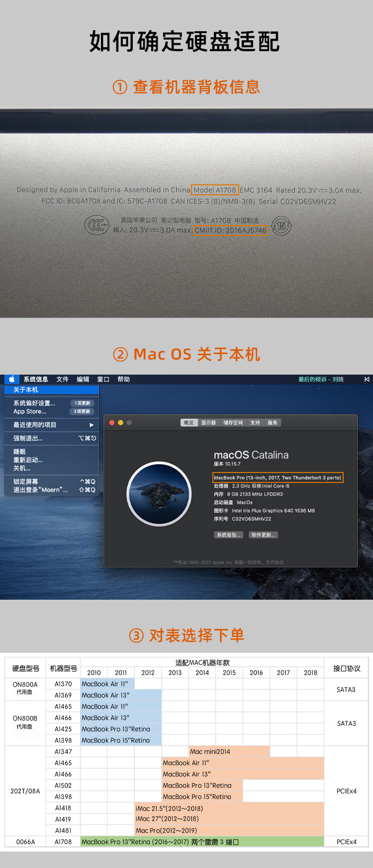The width and height of the screenshot is (373, 868).
Task: Click the A1347 model cell
Action: (x=63, y=752)
